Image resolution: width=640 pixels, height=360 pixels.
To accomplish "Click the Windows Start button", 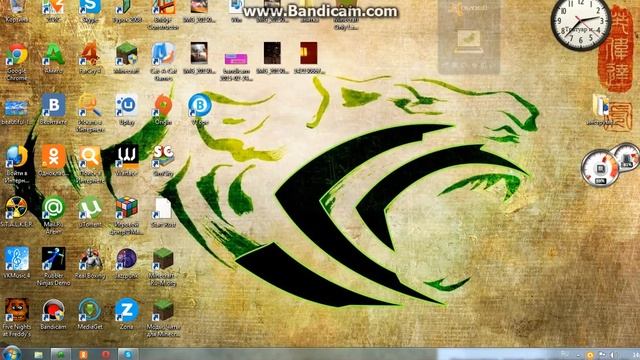I will point(11,353).
